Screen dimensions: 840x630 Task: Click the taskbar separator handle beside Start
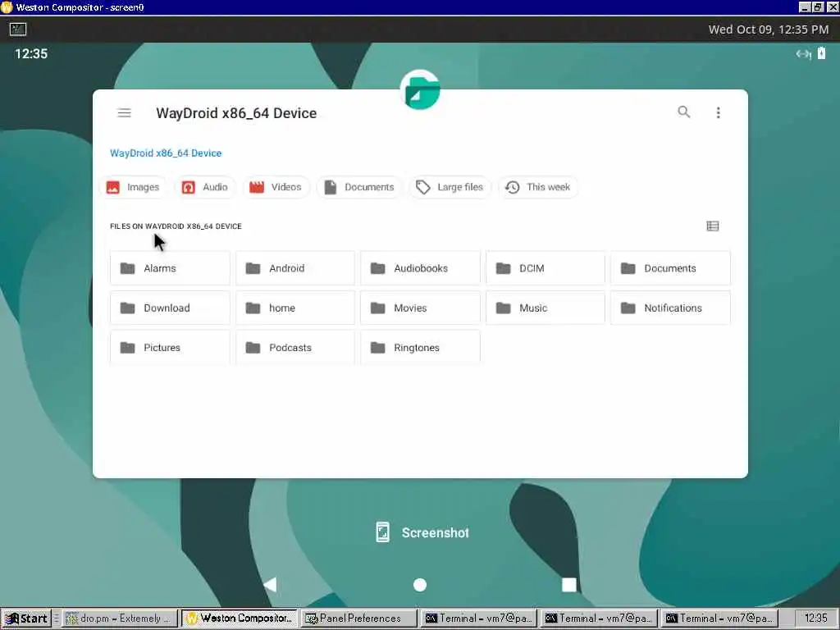56,619
